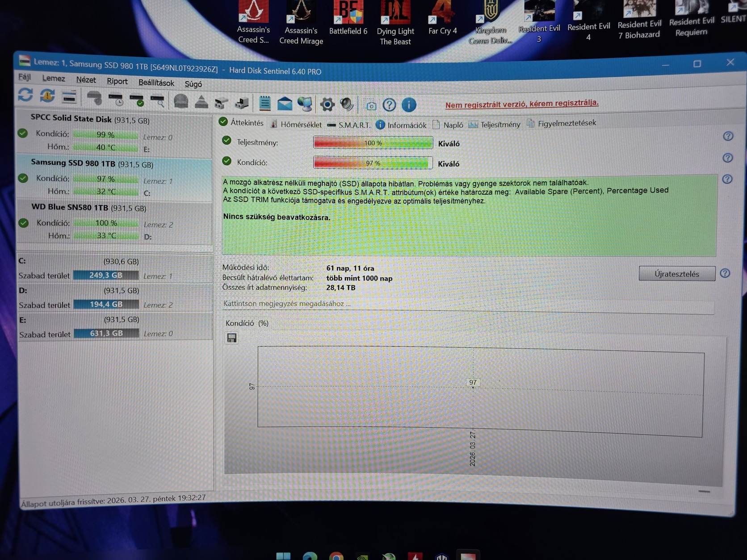This screenshot has width=747, height=560.
Task: Click the help icon beside the Teljesítmény bar
Action: pos(728,136)
